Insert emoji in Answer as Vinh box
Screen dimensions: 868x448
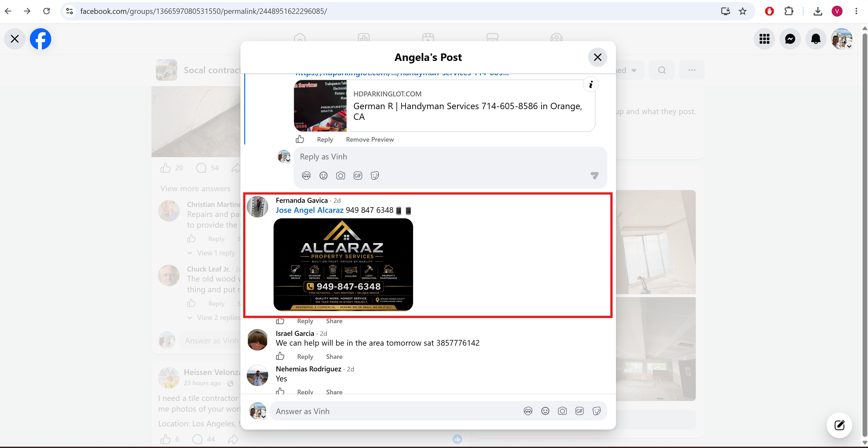[545, 411]
